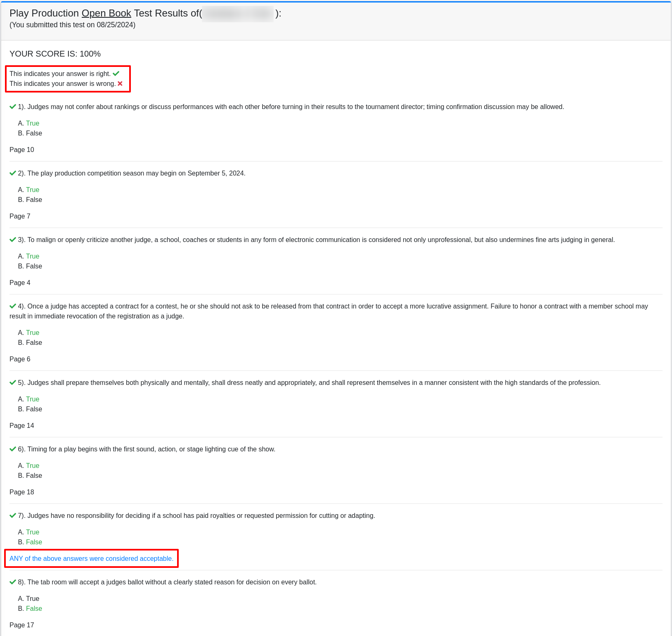Open the underlined Open Book link
The image size is (672, 636).
[106, 13]
